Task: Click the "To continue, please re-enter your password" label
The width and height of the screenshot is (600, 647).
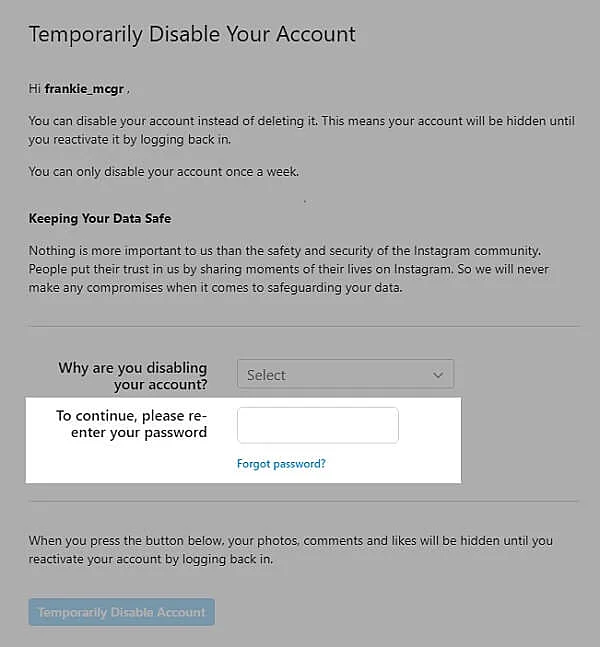Action: [x=131, y=424]
